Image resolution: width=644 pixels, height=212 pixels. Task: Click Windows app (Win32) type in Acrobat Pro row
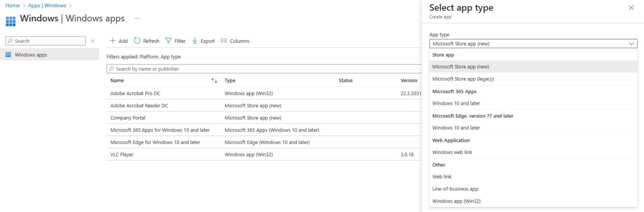pos(249,93)
